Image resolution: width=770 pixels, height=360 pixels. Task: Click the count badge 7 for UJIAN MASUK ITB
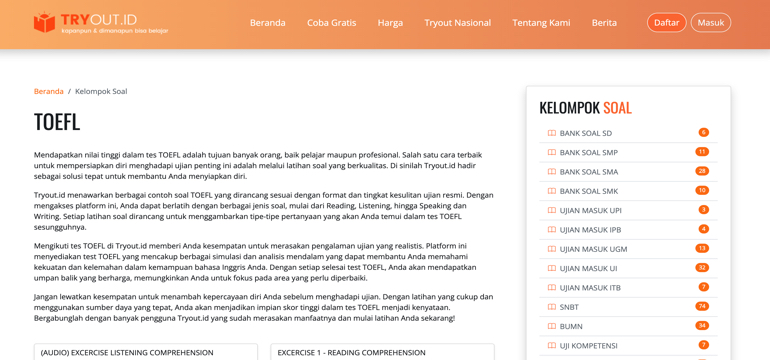pyautogui.click(x=704, y=287)
